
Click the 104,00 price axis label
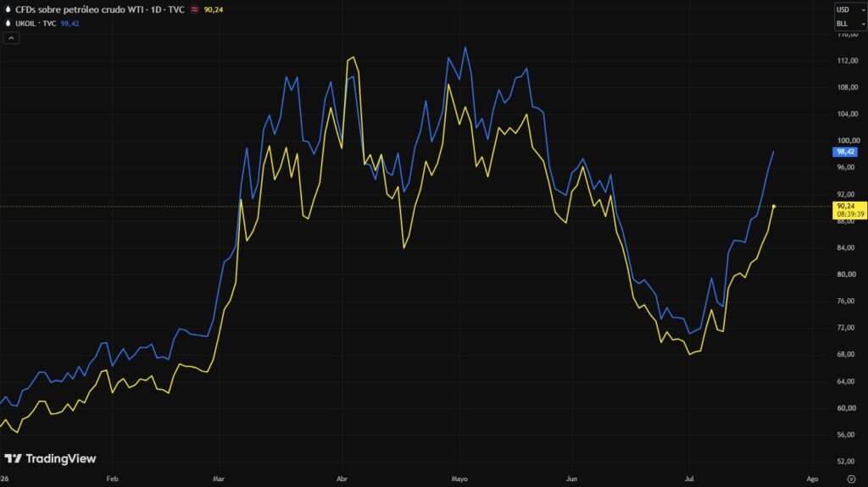tap(848, 113)
